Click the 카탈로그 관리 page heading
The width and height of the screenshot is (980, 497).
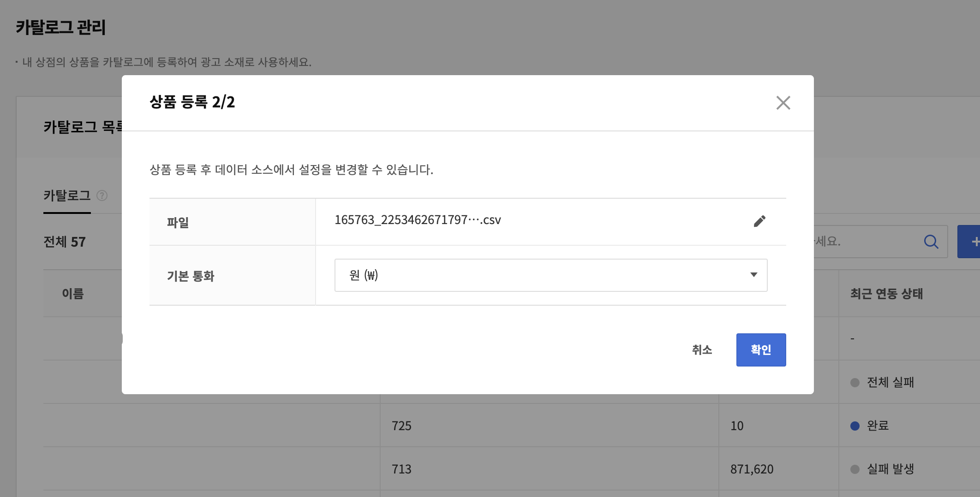pos(61,28)
